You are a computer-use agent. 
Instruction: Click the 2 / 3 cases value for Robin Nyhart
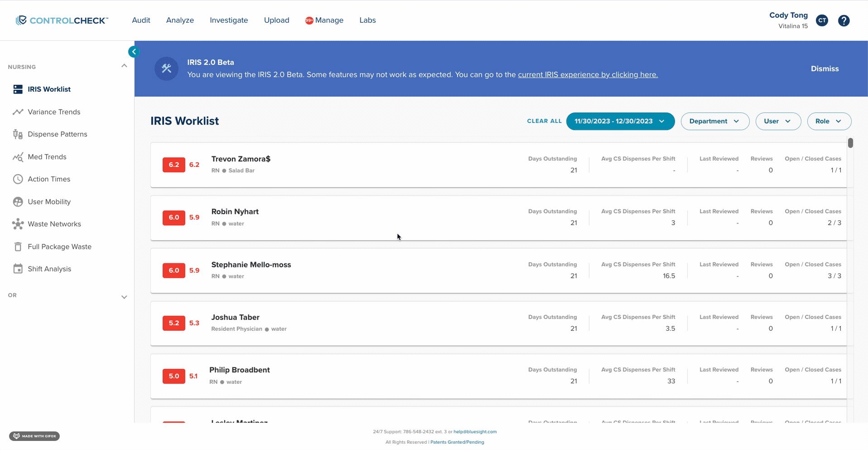click(834, 223)
